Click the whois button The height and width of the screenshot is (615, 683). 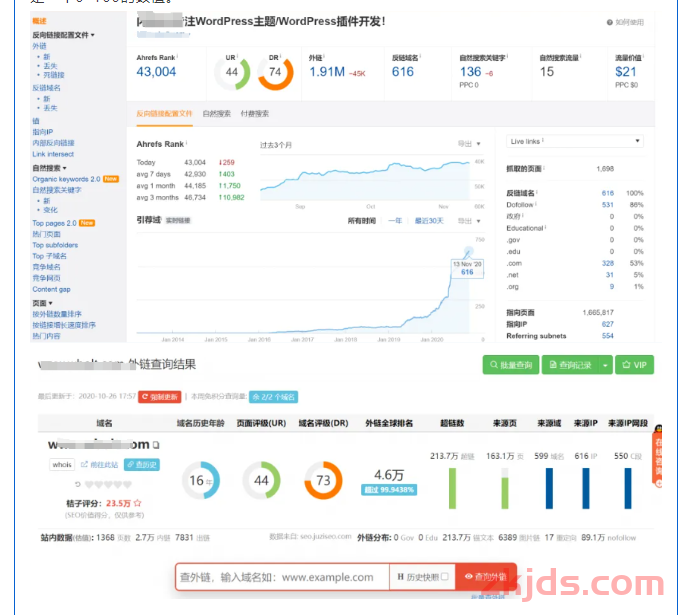62,465
